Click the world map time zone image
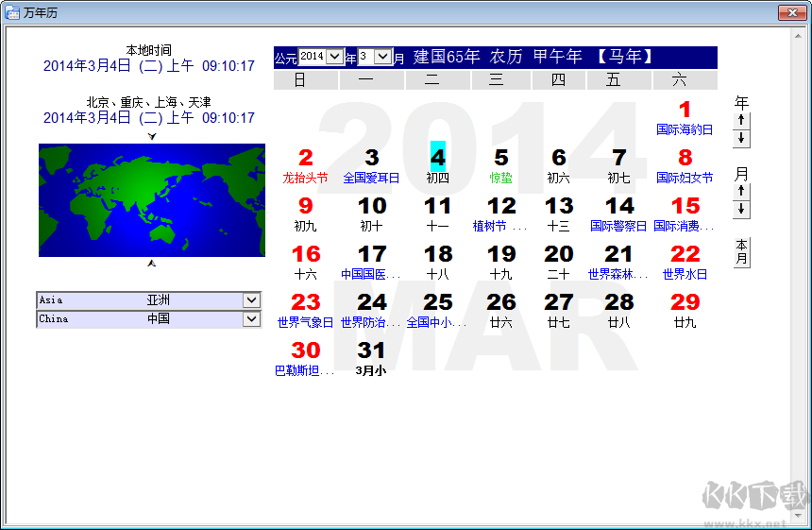 tap(152, 200)
